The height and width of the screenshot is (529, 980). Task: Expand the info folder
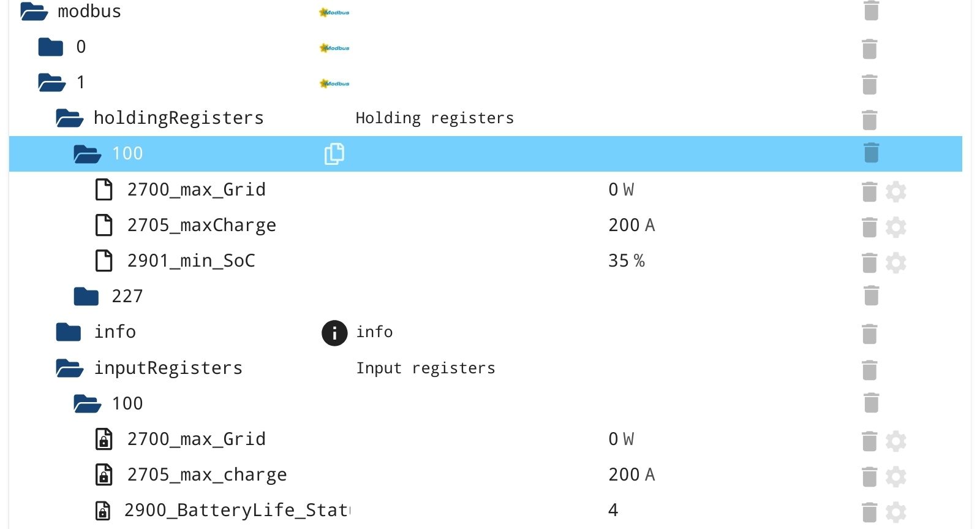69,332
